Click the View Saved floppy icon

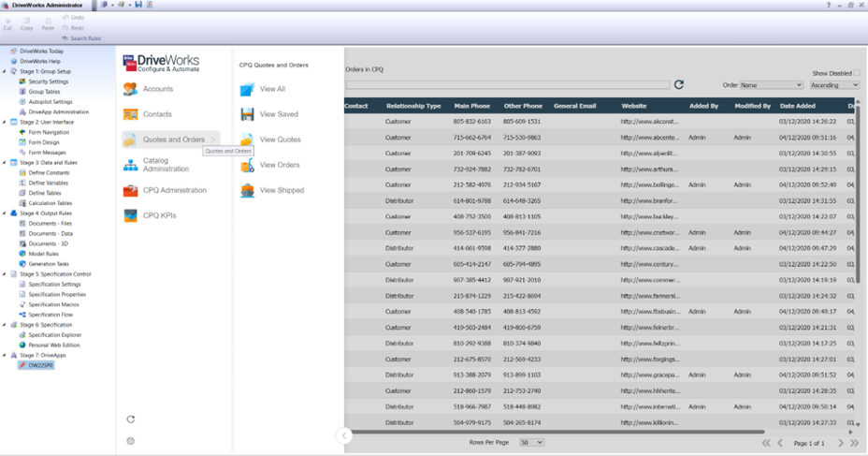pyautogui.click(x=248, y=114)
